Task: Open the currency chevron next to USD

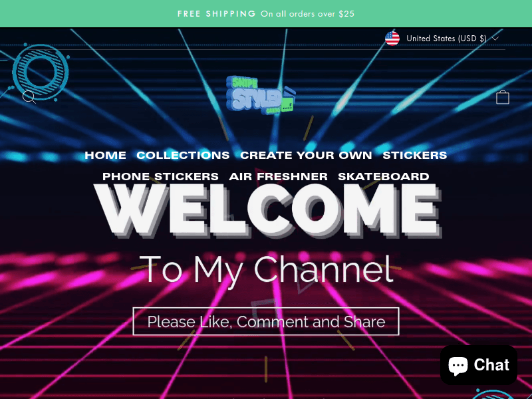Action: click(x=495, y=39)
